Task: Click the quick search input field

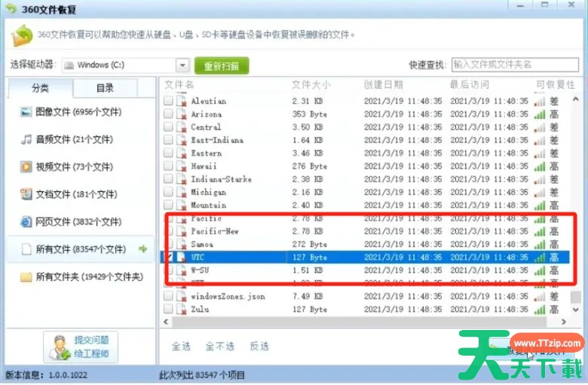Action: 515,65
